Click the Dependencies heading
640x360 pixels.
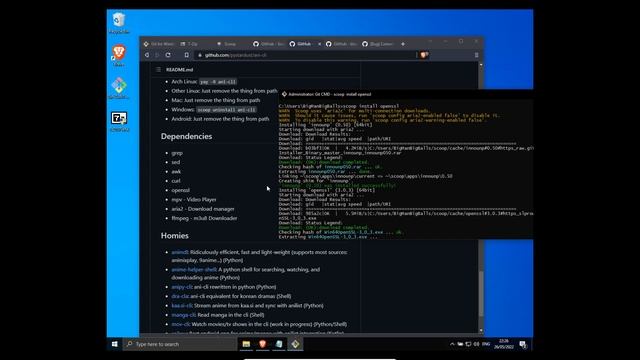click(x=186, y=136)
